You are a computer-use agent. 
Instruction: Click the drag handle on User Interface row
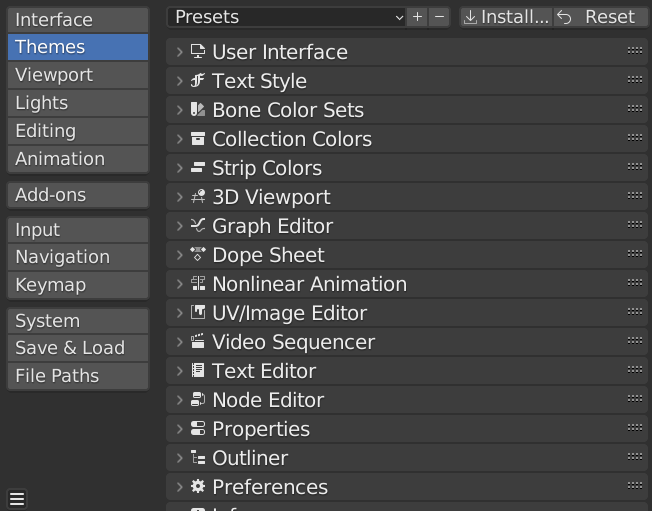pyautogui.click(x=635, y=51)
